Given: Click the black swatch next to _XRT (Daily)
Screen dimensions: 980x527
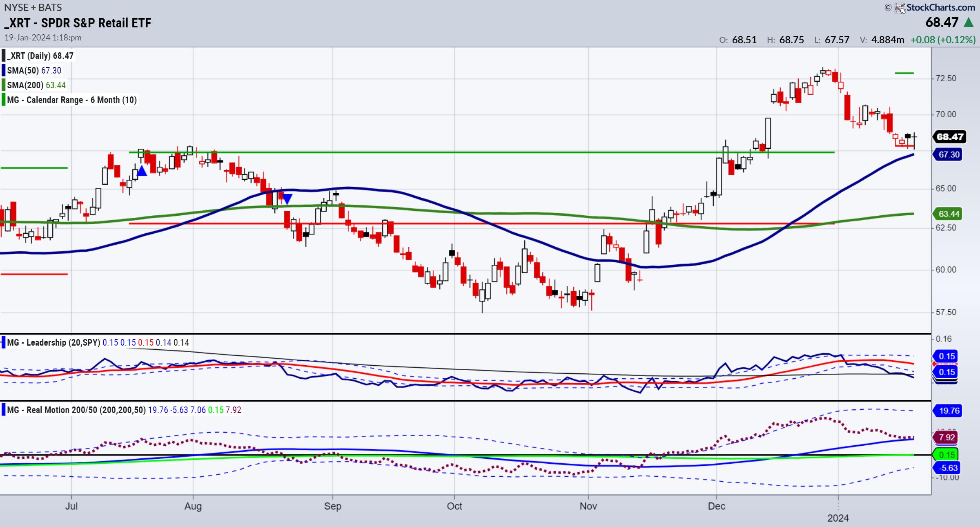Looking at the screenshot, I should (4, 56).
